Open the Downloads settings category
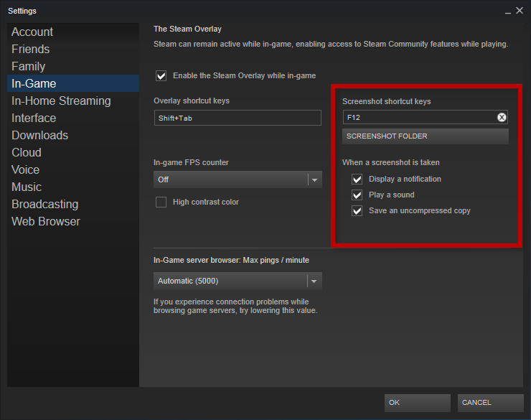 tap(73, 136)
